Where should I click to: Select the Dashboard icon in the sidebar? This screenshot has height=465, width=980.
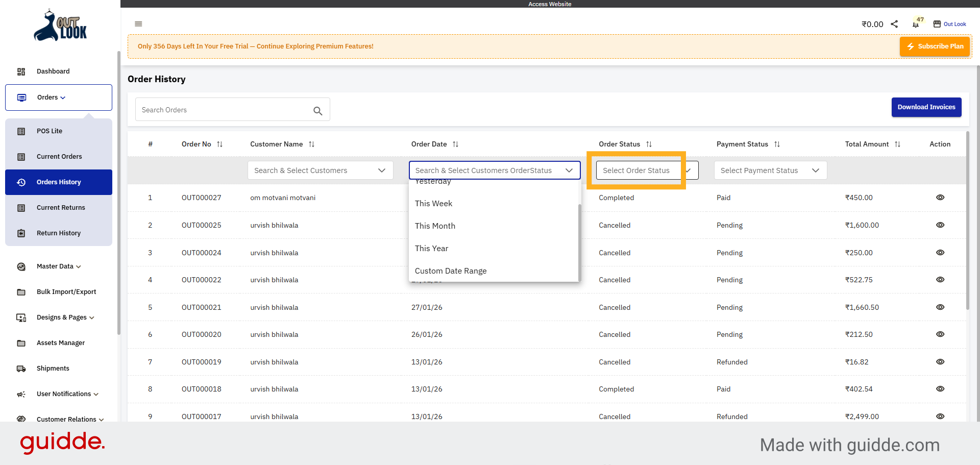[x=21, y=71]
